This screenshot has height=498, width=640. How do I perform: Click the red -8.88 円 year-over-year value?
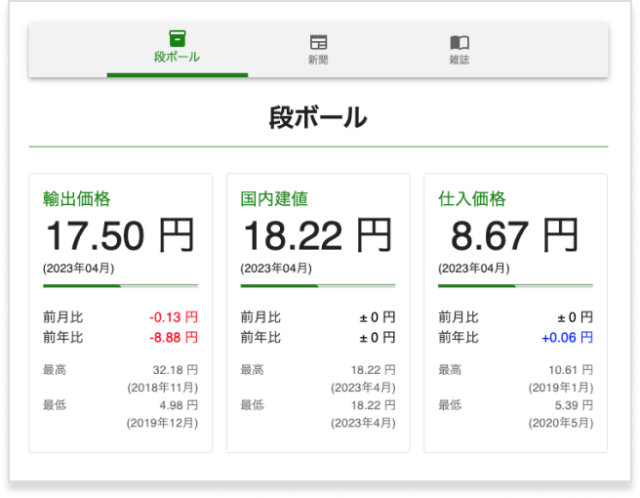point(173,337)
